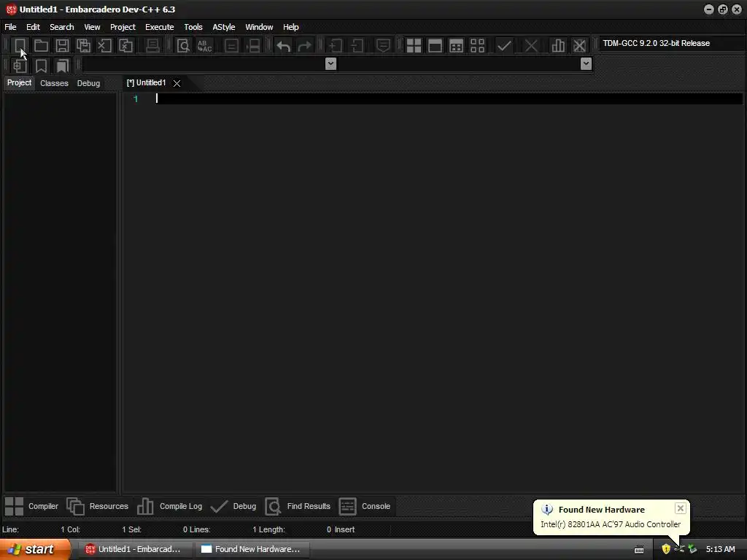Save the current file with floppy icon
The image size is (747, 560).
[x=62, y=46]
